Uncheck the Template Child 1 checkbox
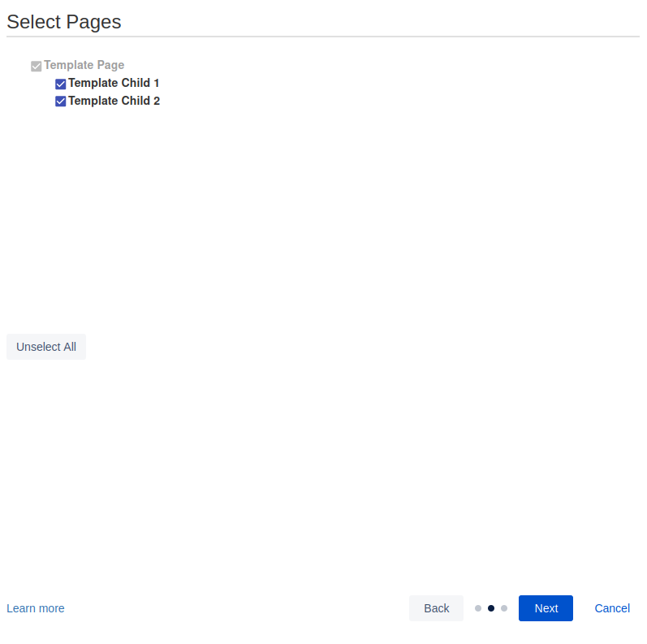Screen dimensions: 647x644 point(61,84)
